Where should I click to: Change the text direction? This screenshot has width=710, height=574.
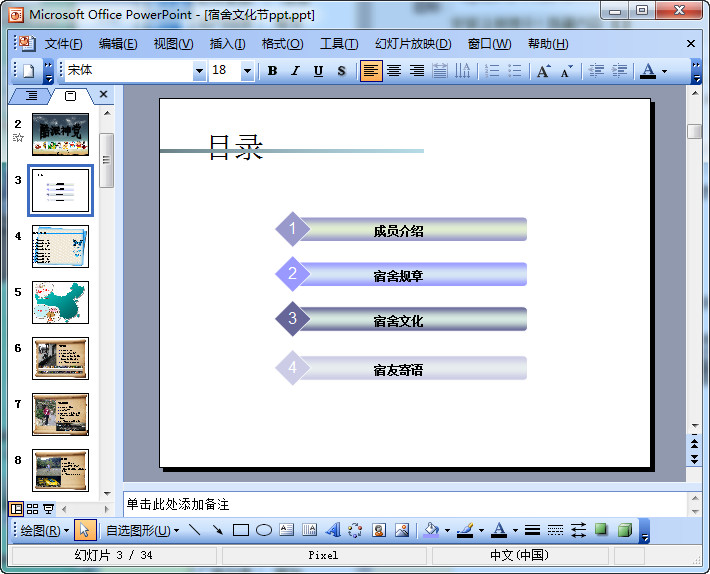[x=462, y=71]
